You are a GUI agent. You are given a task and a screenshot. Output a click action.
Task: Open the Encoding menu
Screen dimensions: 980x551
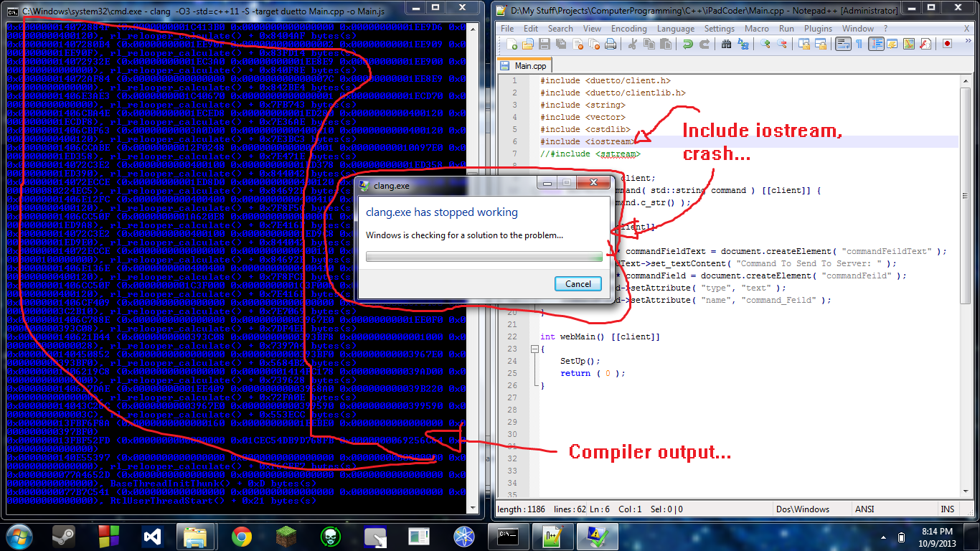629,29
